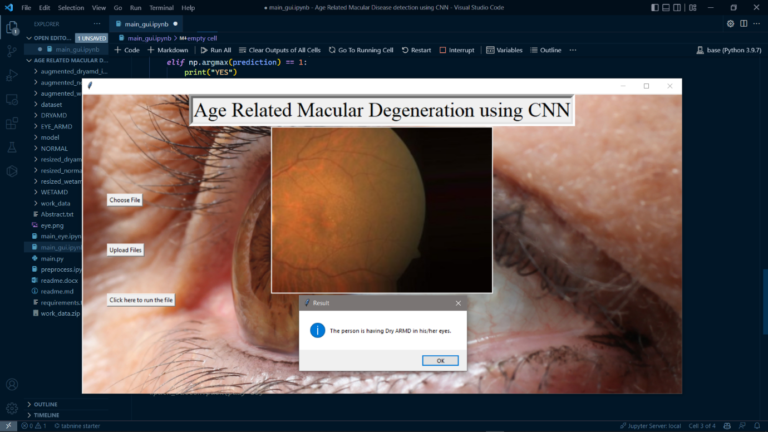Open the Edit menu

coord(45,8)
